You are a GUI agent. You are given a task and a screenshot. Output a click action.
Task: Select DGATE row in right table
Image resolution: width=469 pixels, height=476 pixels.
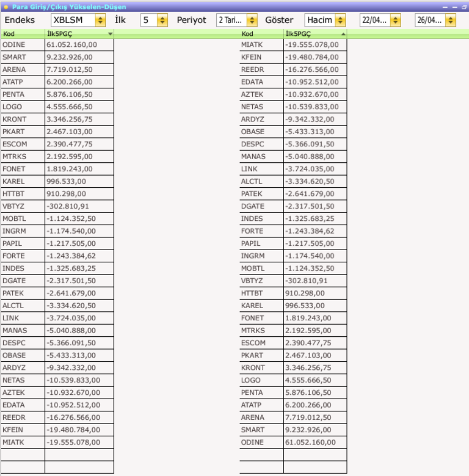coord(293,207)
